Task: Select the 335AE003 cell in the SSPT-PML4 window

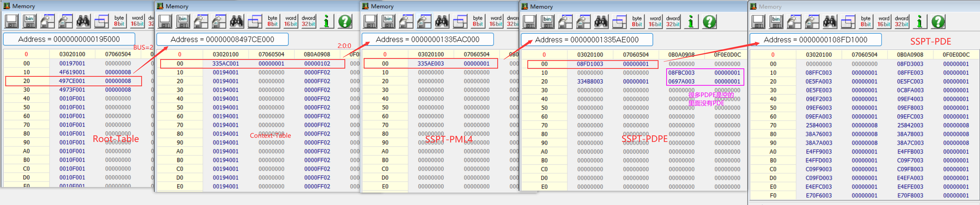Action: point(431,64)
